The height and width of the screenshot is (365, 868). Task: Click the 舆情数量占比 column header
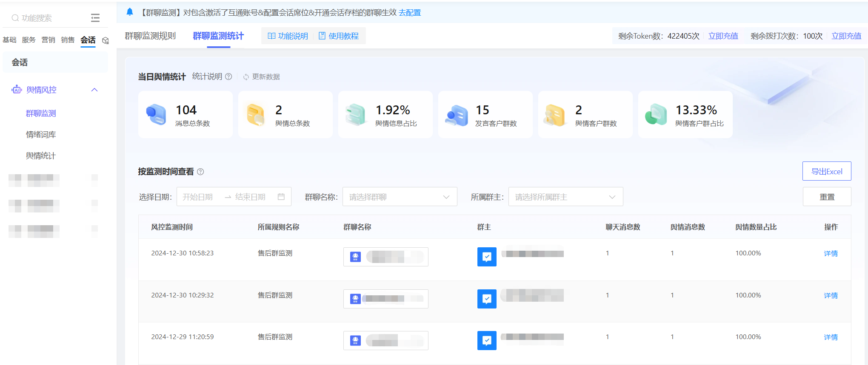pos(756,227)
